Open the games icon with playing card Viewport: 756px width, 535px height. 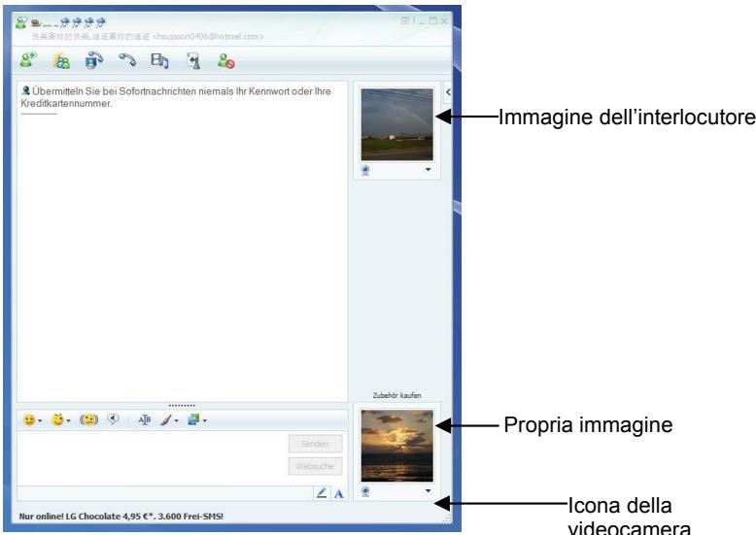pyautogui.click(x=193, y=61)
